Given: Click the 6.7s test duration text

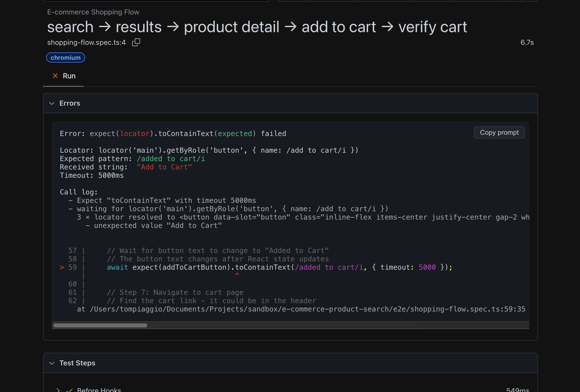Looking at the screenshot, I should [527, 43].
